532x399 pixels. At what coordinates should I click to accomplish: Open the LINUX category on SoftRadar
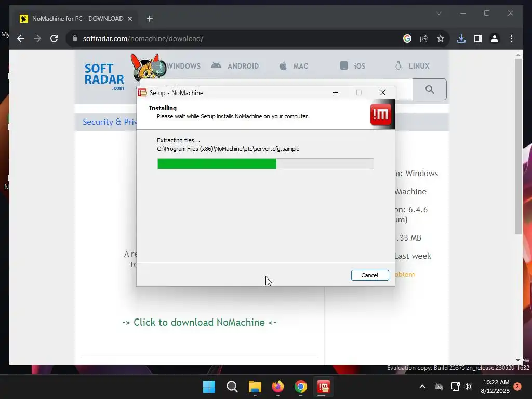click(x=412, y=66)
